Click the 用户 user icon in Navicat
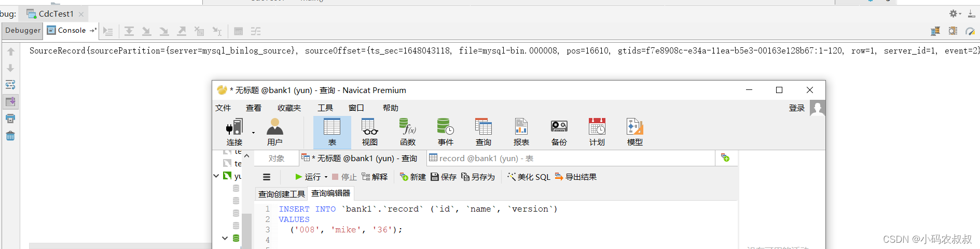Screen dimensions: 980x249 click(275, 132)
